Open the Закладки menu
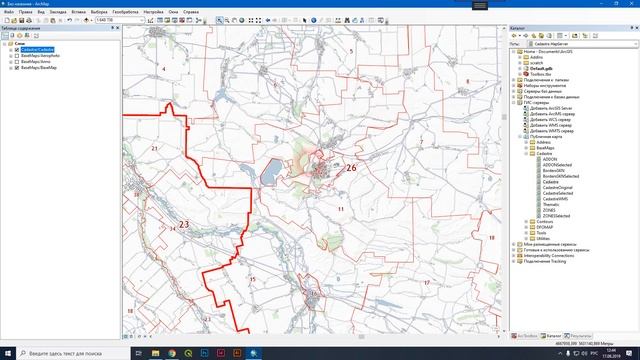The height and width of the screenshot is (360, 640). [x=58, y=12]
